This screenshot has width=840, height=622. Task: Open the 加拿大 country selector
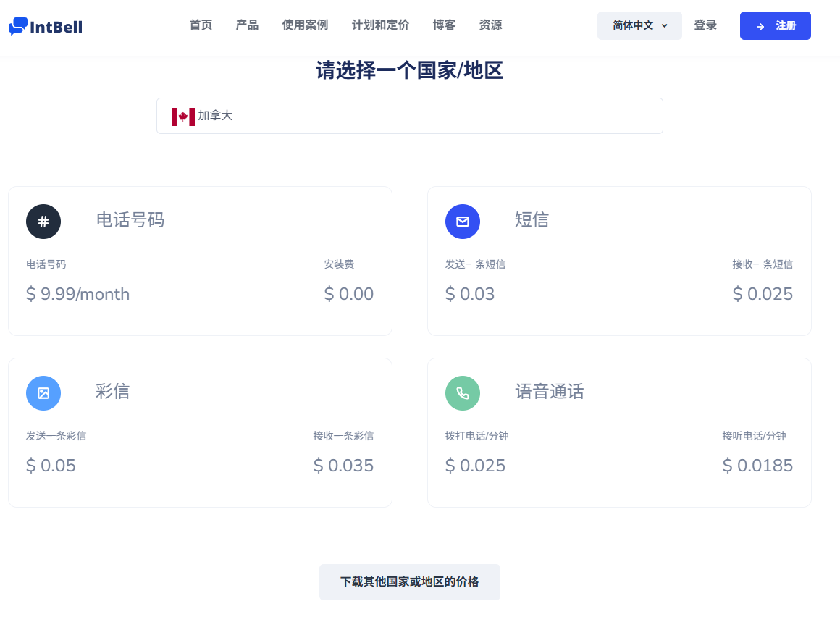point(410,116)
